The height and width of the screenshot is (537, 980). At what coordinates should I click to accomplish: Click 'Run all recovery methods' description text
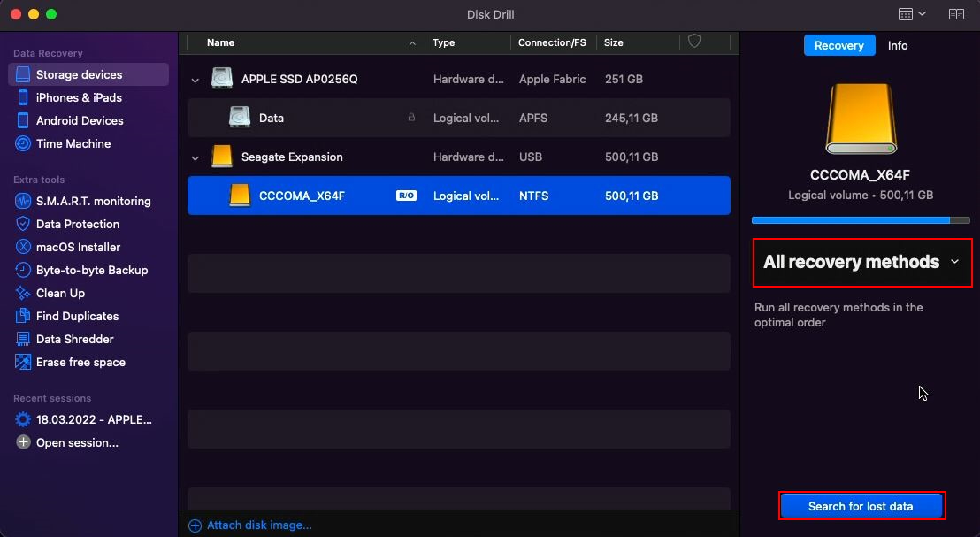(x=838, y=315)
